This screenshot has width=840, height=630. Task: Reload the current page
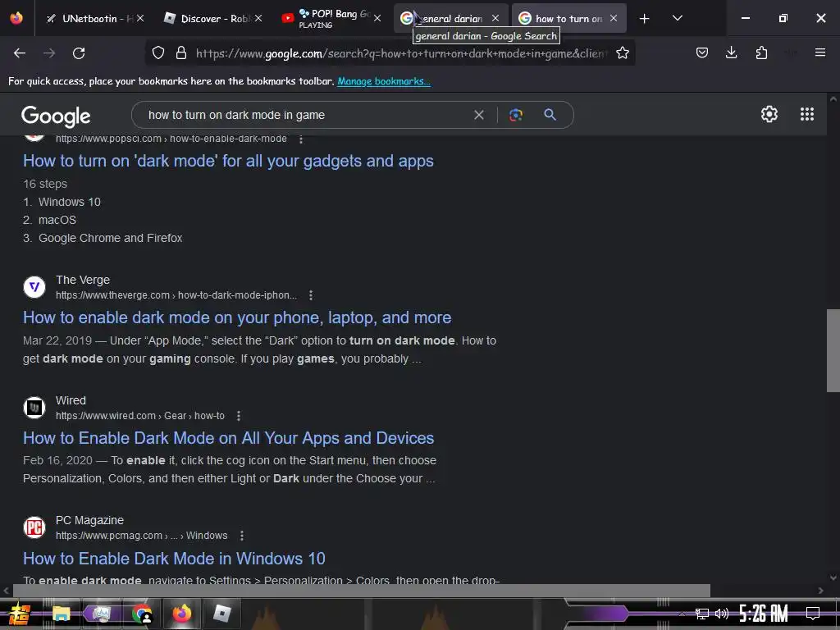click(79, 53)
